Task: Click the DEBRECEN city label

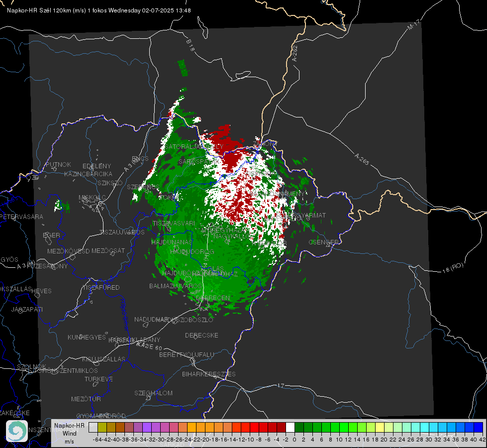Action: (x=213, y=298)
